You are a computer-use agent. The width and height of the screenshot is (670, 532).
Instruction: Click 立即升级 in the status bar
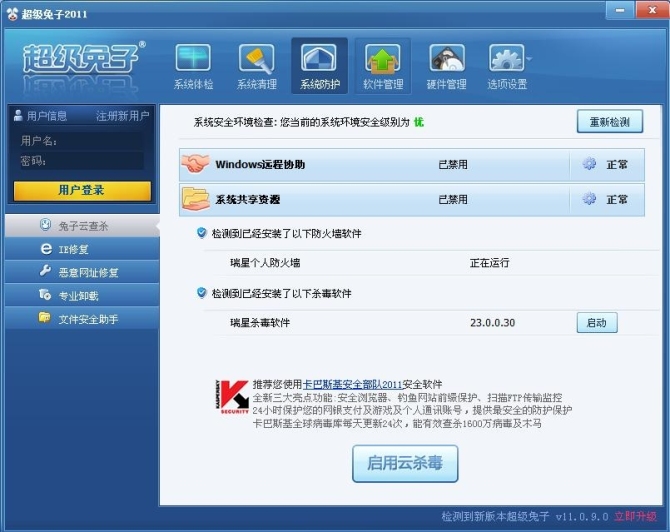(635, 516)
